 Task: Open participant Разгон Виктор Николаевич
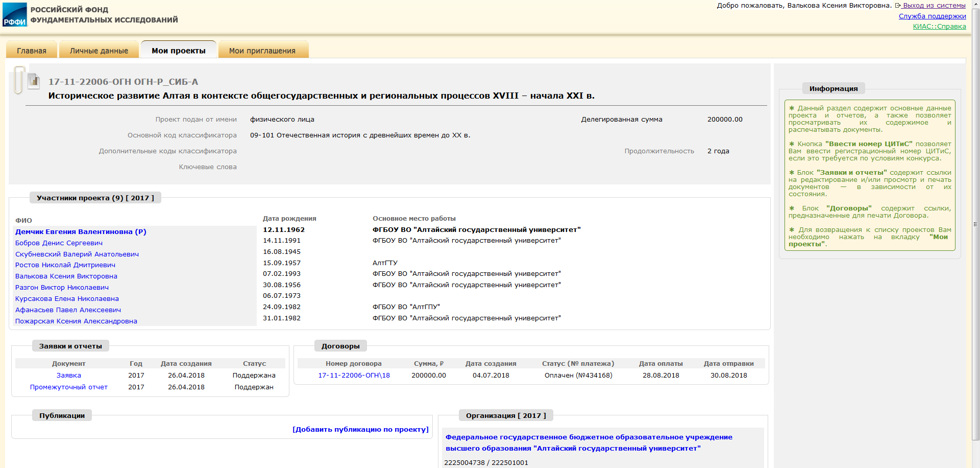(62, 287)
